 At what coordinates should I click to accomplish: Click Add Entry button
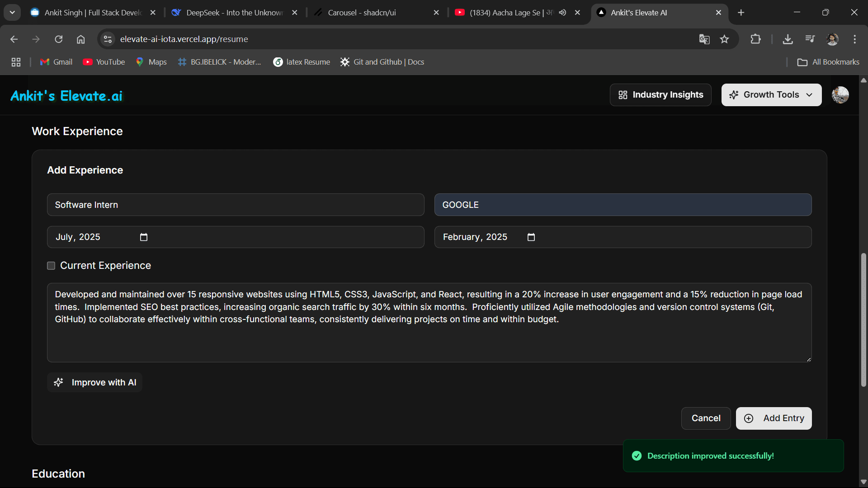[774, 418]
